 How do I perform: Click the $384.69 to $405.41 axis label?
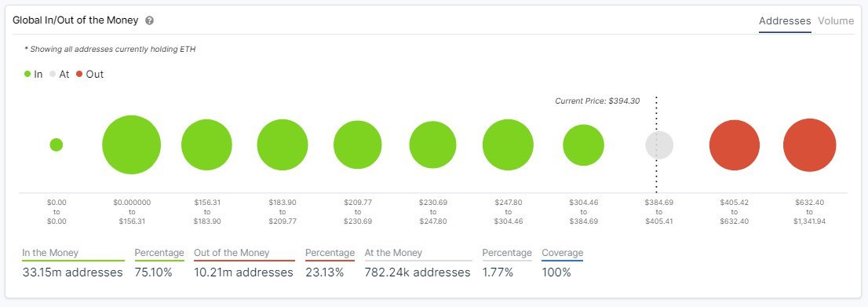click(x=658, y=212)
